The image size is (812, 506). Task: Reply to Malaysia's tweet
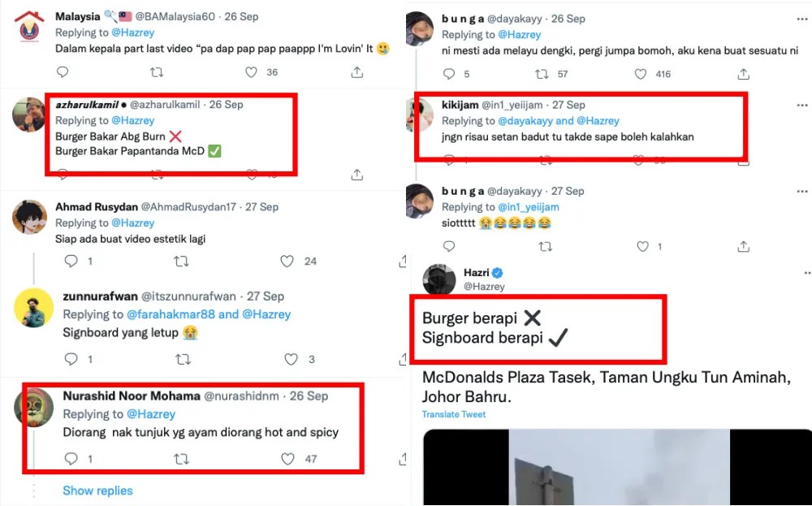[x=63, y=72]
